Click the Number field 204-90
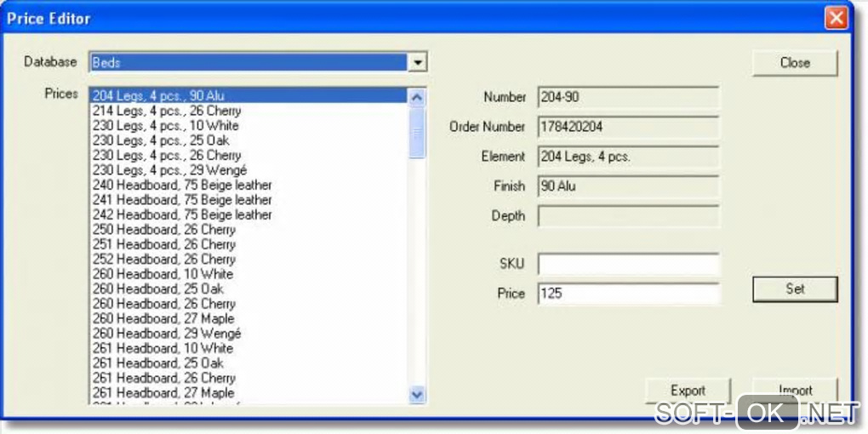The image size is (868, 434). tap(628, 97)
